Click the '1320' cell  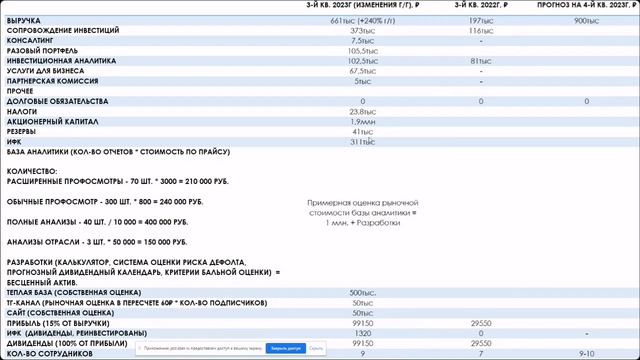pyautogui.click(x=362, y=333)
